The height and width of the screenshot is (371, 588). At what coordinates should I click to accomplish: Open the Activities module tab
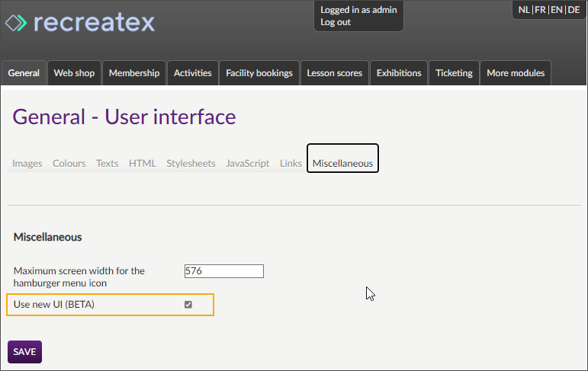point(192,73)
